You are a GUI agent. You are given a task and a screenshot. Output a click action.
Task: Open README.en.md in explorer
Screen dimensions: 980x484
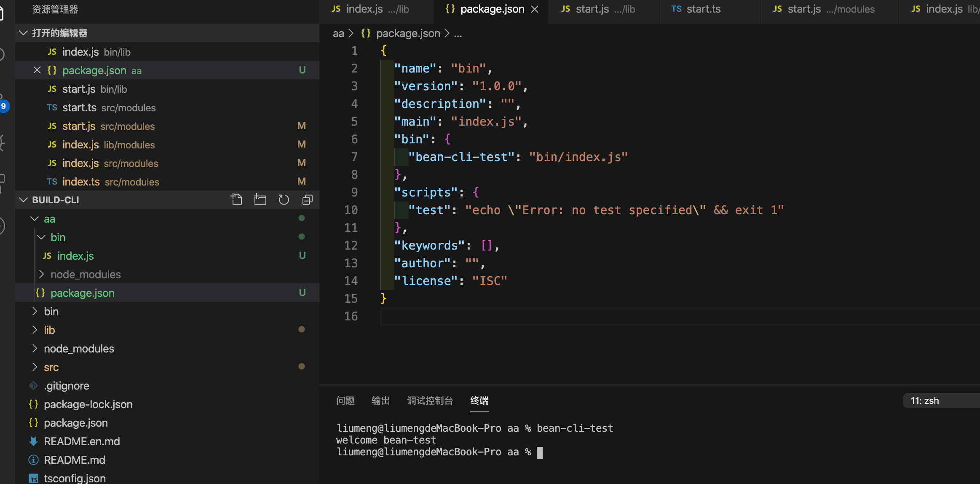click(x=167, y=441)
